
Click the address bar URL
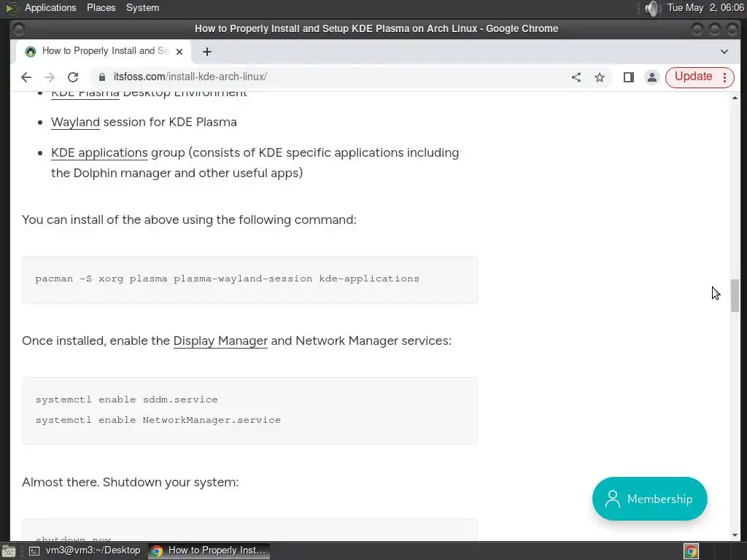[x=190, y=77]
